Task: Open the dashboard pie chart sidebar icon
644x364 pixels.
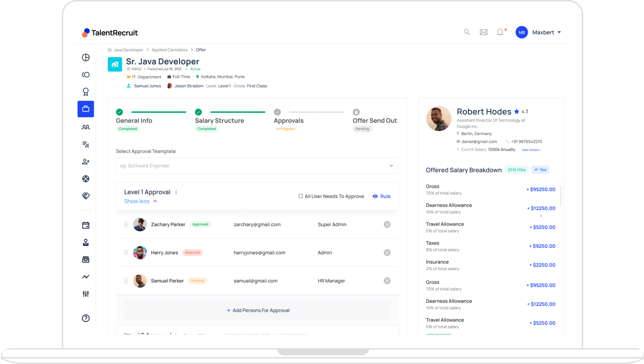Action: pos(86,58)
